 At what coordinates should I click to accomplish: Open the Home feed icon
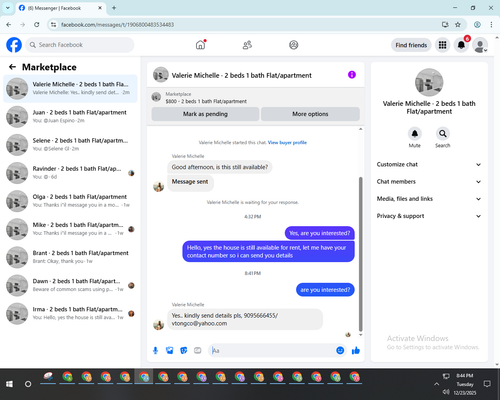[200, 45]
